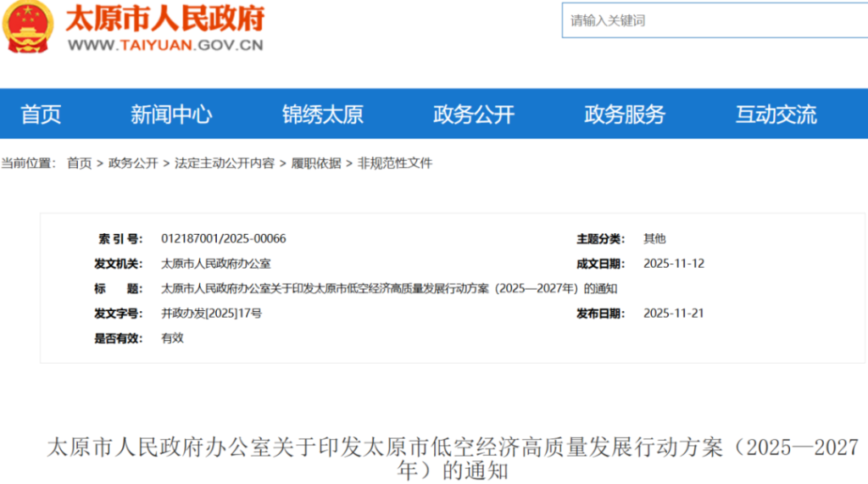Click the 发布日期 value 2025-11-21
This screenshot has height=484, width=868.
674,314
